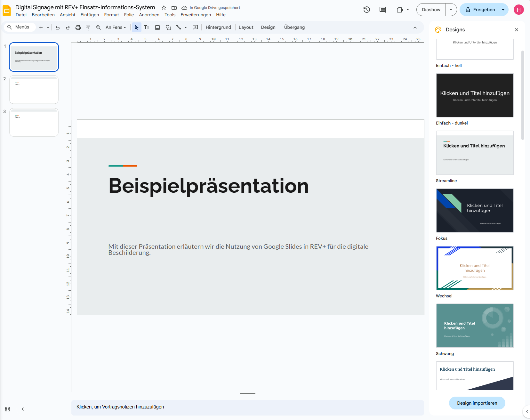530x420 pixels.
Task: Select slide 2 thumbnail in filmstrip
Action: [34, 90]
